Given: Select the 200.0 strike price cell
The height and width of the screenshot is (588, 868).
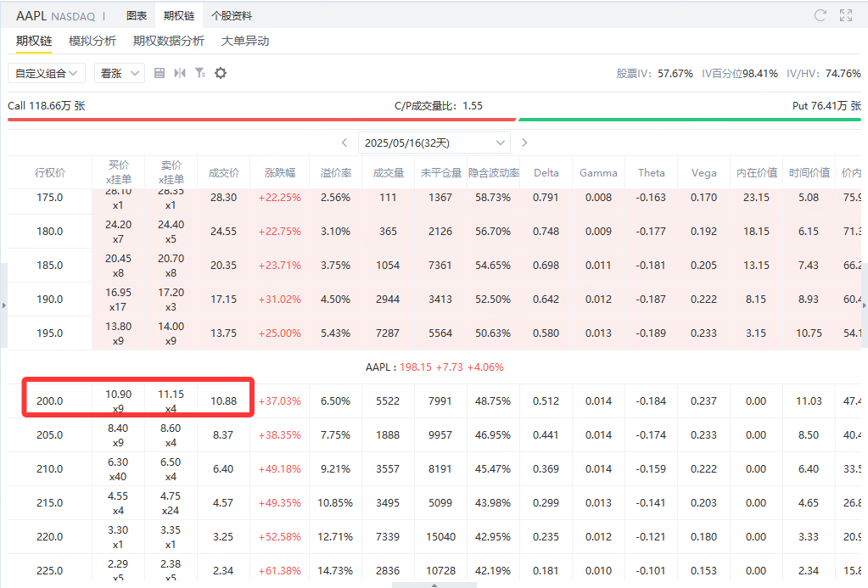Looking at the screenshot, I should point(50,400).
